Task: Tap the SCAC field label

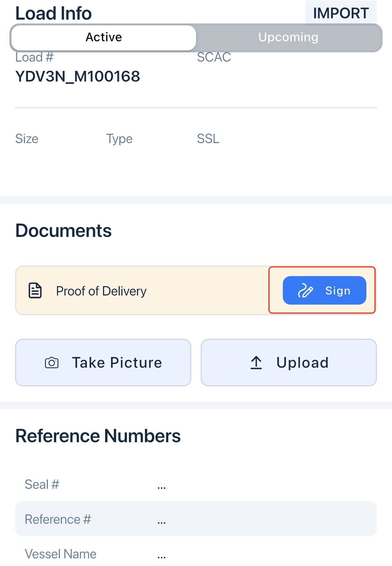Action: pyautogui.click(x=214, y=57)
